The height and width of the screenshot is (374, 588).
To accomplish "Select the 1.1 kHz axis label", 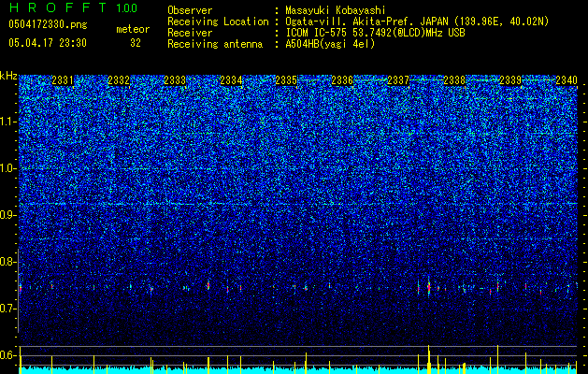I will click(8, 122).
